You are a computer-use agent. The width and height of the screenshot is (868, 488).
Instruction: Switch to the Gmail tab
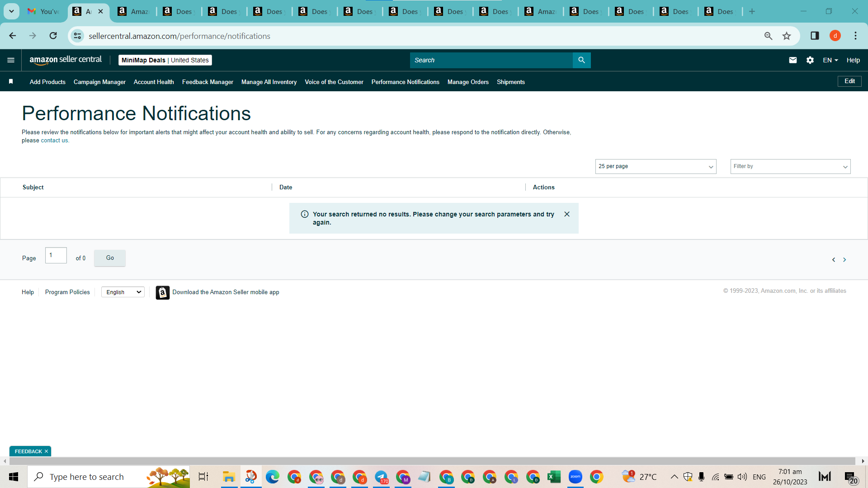[x=43, y=11]
